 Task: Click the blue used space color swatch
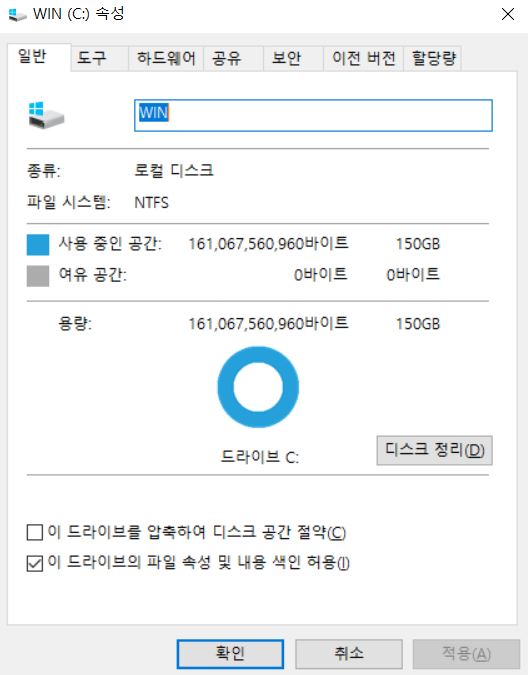point(38,245)
